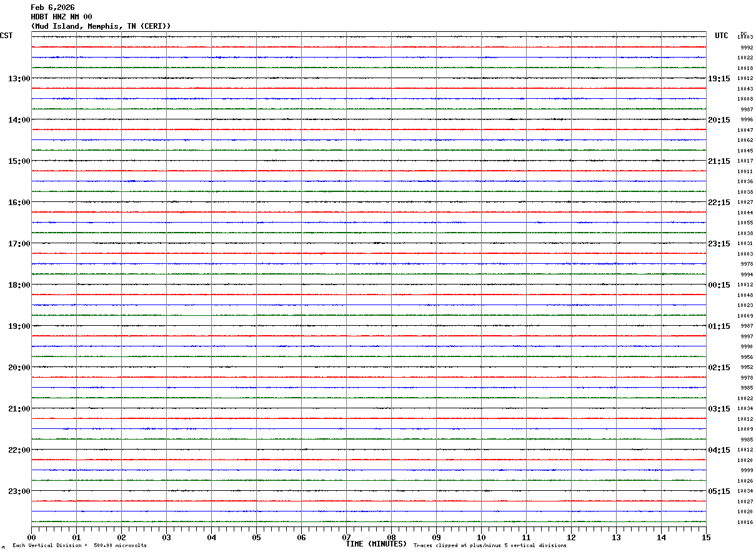Click DC offset value 10031
756x554 pixels.
coord(745,243)
